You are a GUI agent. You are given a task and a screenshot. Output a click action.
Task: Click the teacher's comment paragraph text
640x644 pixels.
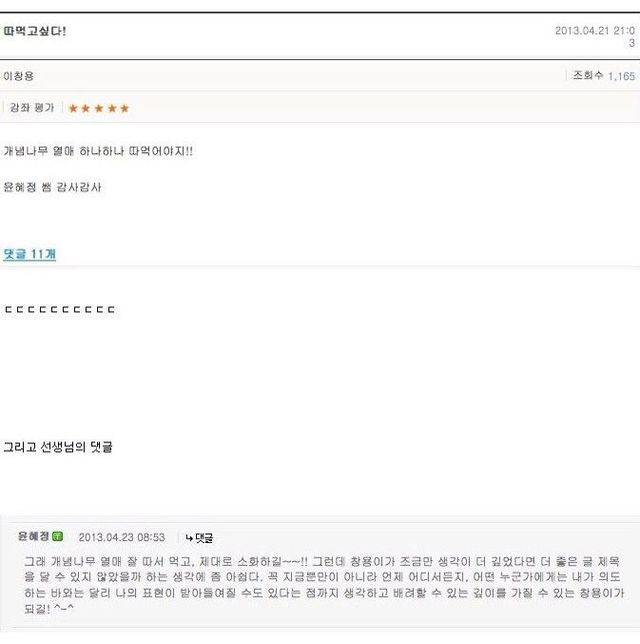pyautogui.click(x=320, y=585)
